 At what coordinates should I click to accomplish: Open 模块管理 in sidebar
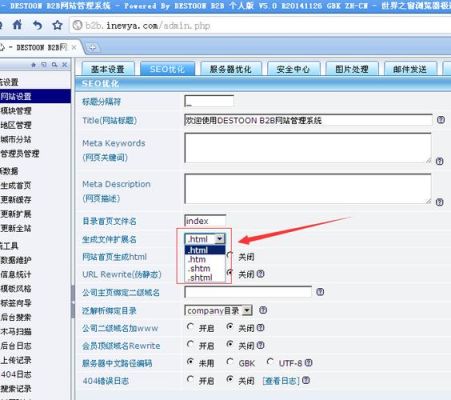coord(16,111)
